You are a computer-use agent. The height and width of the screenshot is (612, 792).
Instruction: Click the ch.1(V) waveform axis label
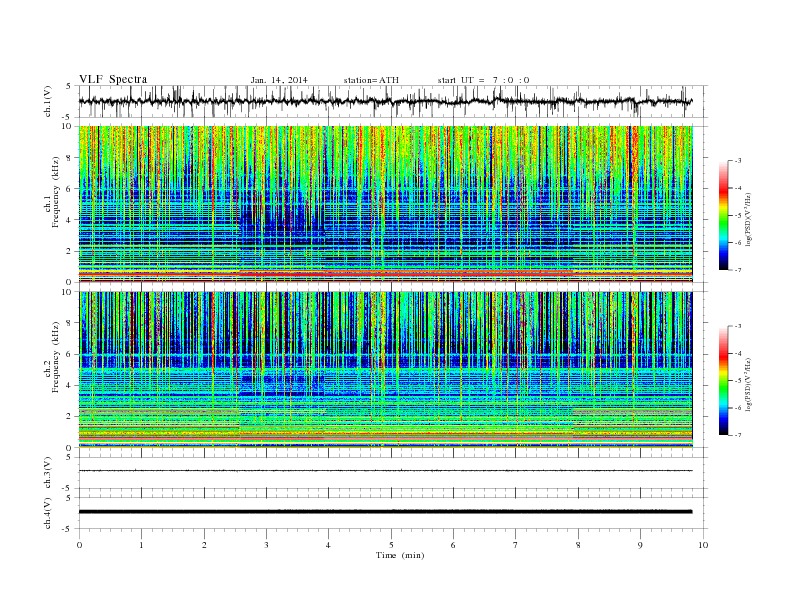[48, 101]
